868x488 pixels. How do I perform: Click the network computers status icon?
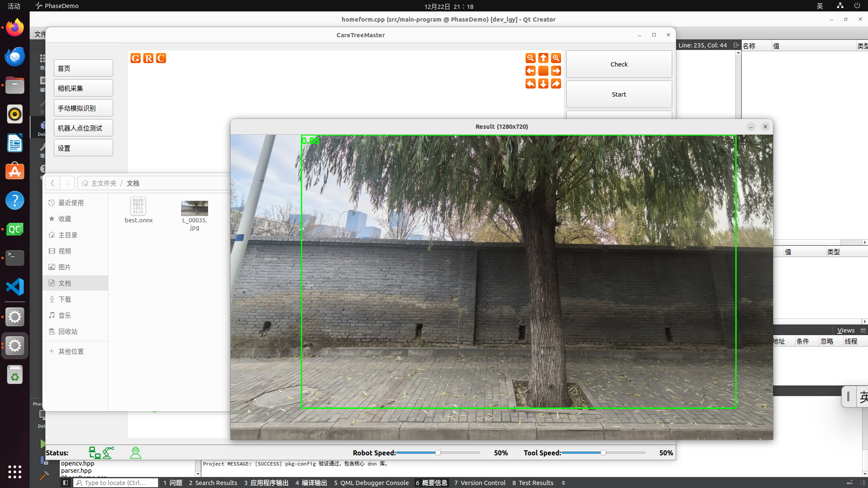[x=95, y=453]
